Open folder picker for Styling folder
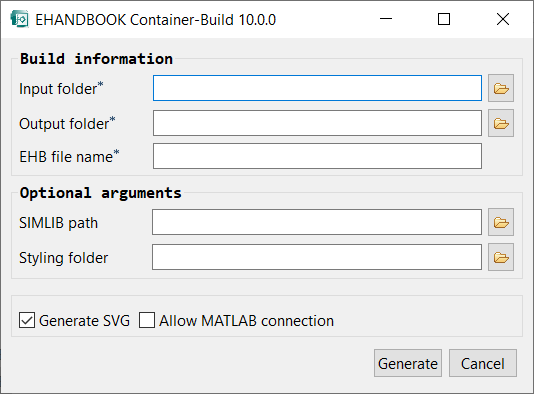The height and width of the screenshot is (394, 534). coord(501,257)
